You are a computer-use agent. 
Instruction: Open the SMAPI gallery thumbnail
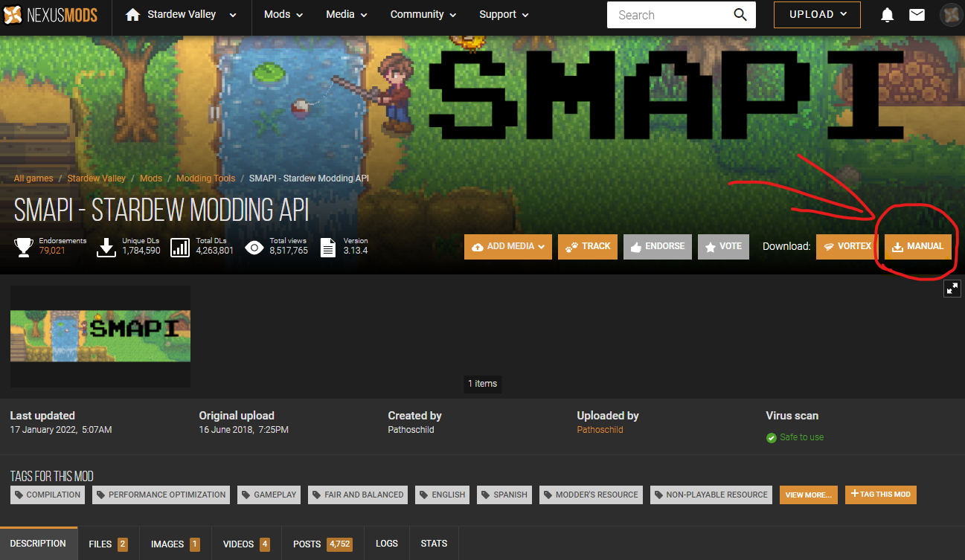(x=100, y=336)
